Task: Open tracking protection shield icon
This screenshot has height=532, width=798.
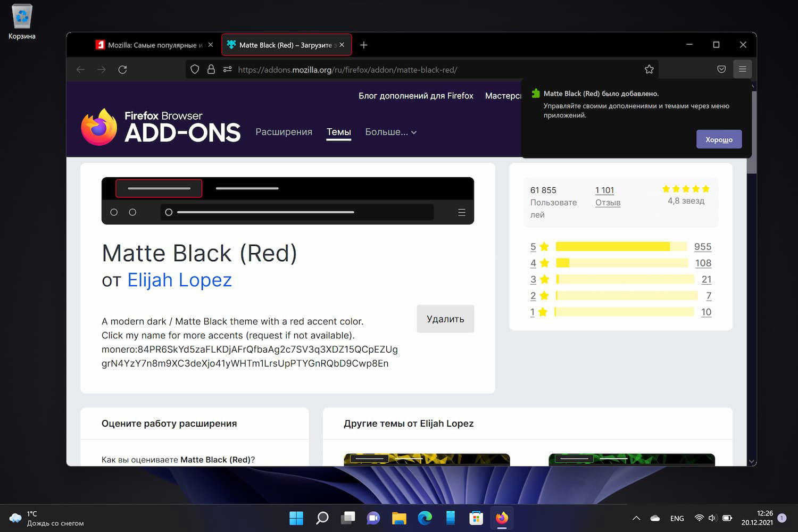Action: coord(195,70)
